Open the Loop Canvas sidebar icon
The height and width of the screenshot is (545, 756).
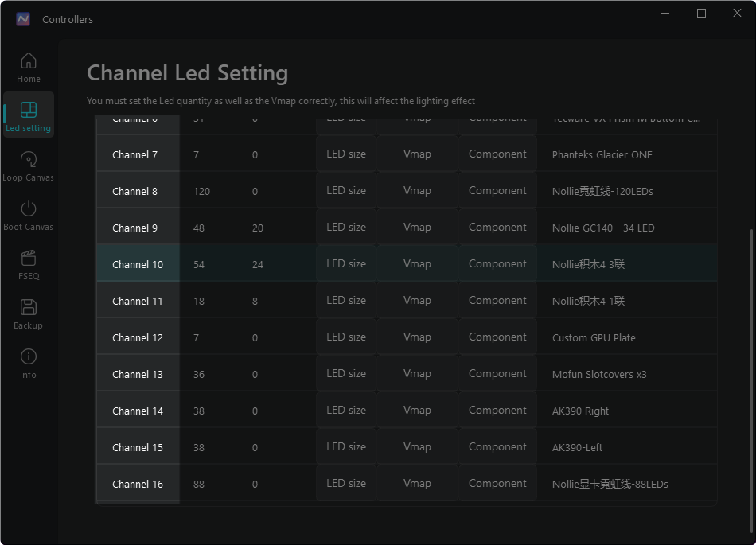tap(29, 159)
